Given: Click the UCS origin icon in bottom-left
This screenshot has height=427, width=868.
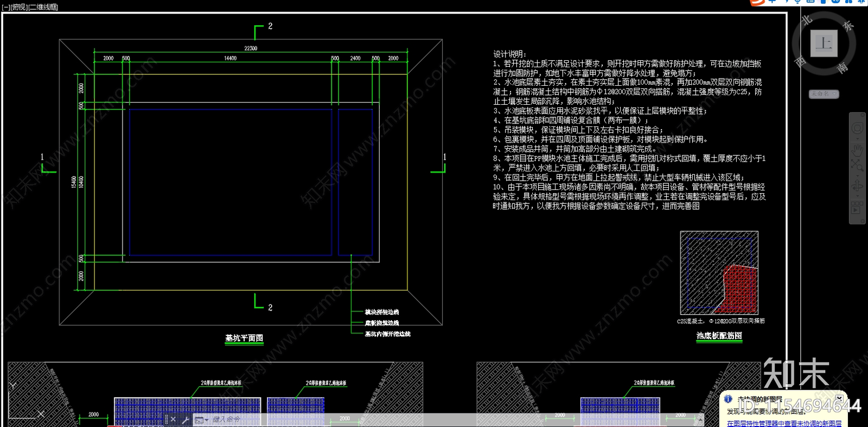Looking at the screenshot, I should [26, 401].
